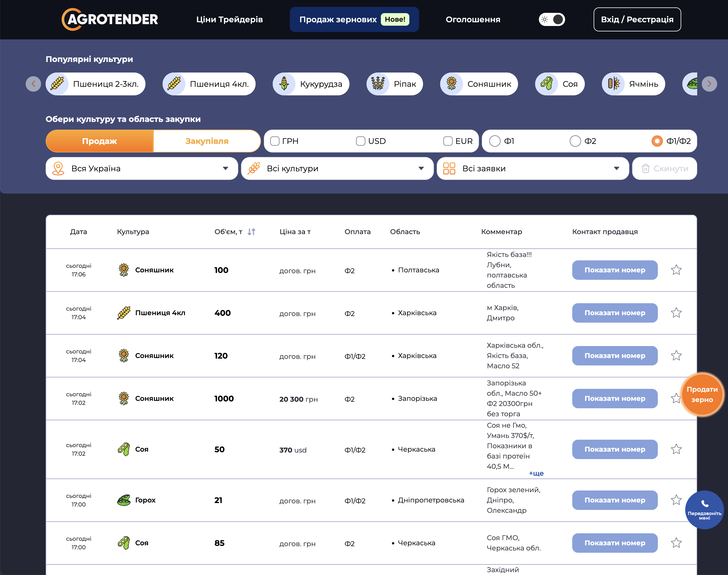Star the Пшениця 4кл listing
Viewport: 728px width, 575px height.
(676, 313)
